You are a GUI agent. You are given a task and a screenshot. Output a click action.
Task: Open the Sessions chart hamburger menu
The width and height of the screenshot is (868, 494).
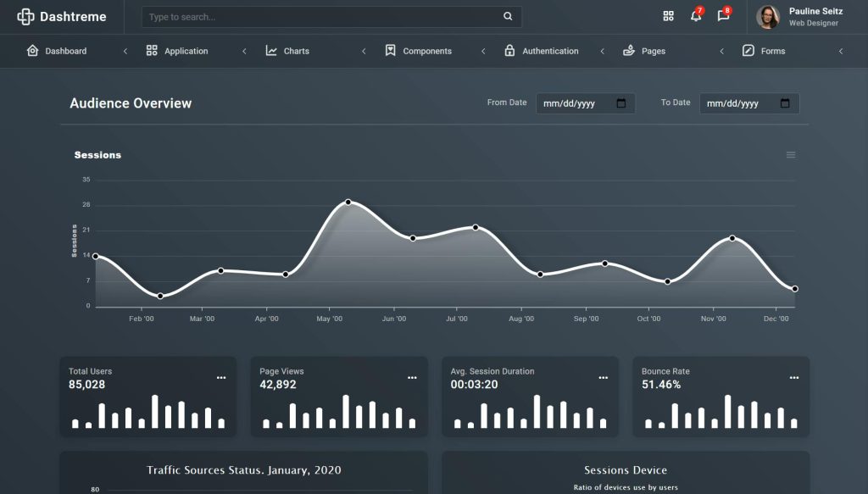pos(791,154)
